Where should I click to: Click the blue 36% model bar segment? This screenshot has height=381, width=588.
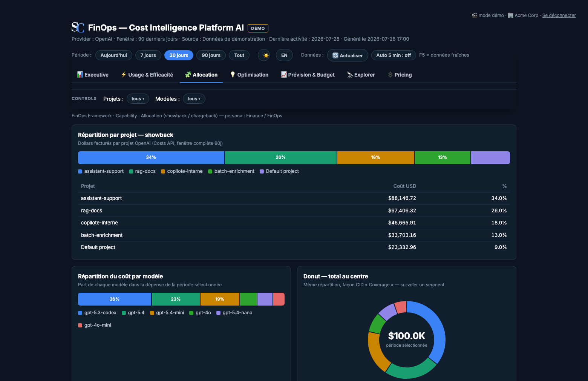point(115,299)
